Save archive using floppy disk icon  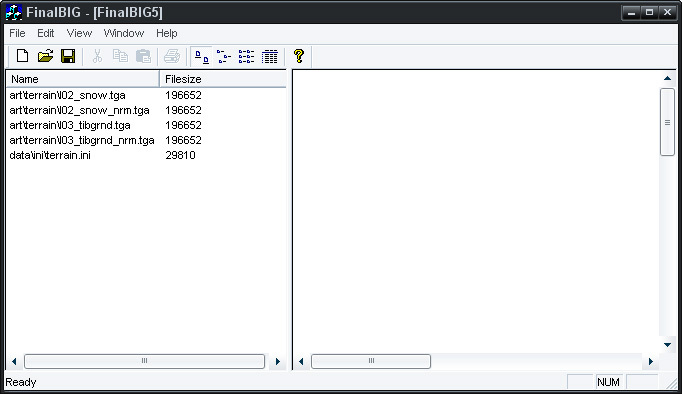click(68, 56)
